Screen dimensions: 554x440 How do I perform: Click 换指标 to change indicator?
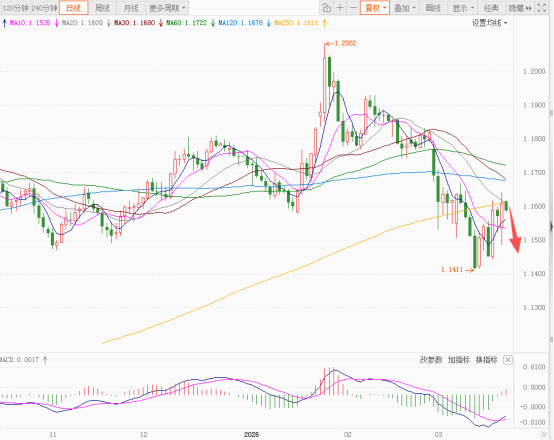click(x=487, y=360)
